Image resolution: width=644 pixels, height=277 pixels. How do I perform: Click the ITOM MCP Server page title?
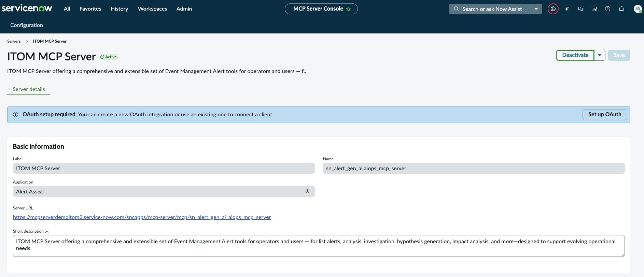[x=52, y=57]
